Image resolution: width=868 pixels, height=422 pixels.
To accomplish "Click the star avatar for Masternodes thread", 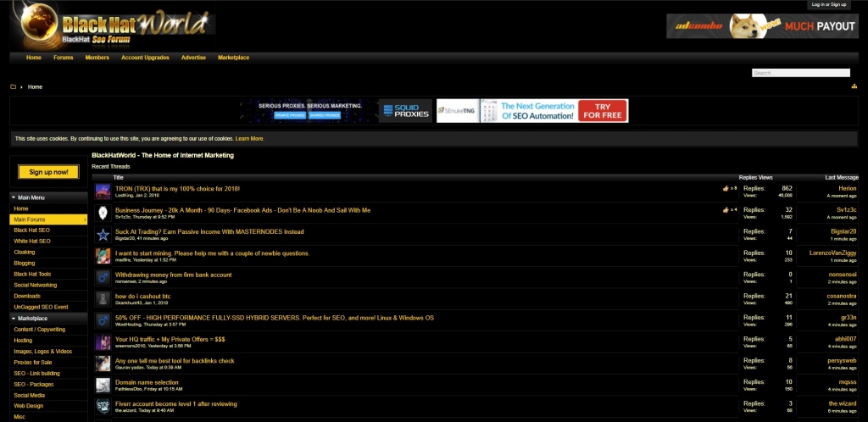I will [x=103, y=235].
